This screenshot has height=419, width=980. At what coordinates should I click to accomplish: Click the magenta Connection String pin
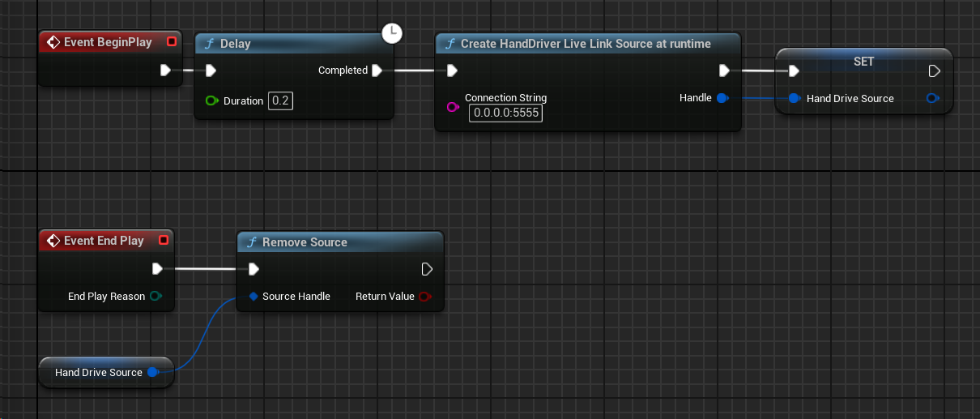pyautogui.click(x=453, y=107)
